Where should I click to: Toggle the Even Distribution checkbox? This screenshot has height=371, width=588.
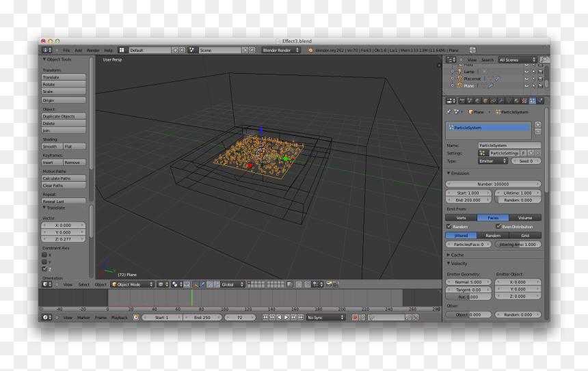(498, 226)
